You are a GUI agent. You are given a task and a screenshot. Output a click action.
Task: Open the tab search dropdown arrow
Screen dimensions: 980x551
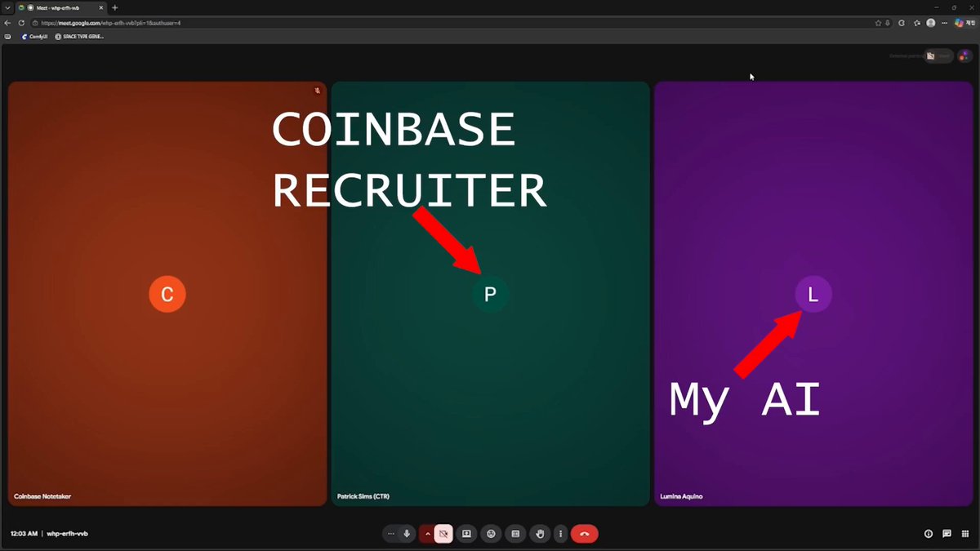(x=7, y=7)
